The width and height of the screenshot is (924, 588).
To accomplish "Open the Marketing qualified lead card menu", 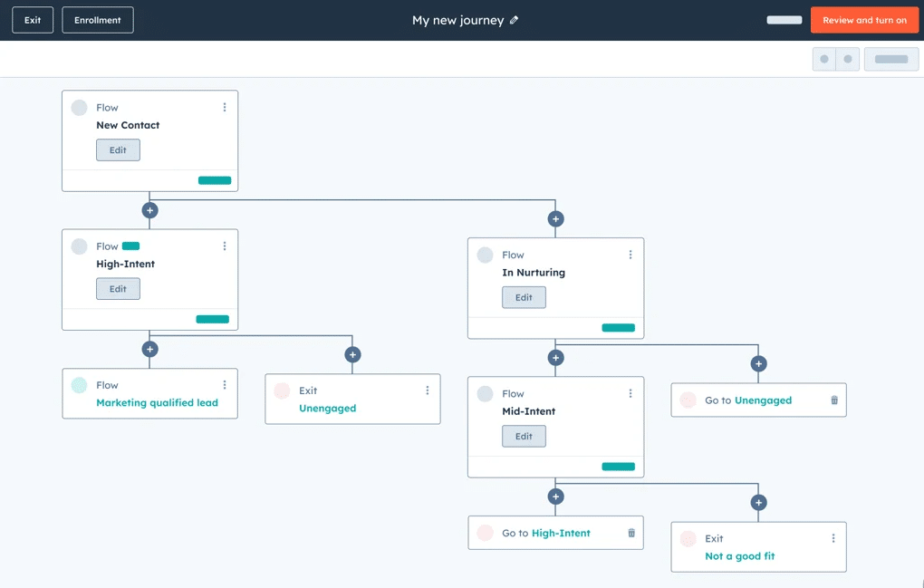I will (225, 384).
